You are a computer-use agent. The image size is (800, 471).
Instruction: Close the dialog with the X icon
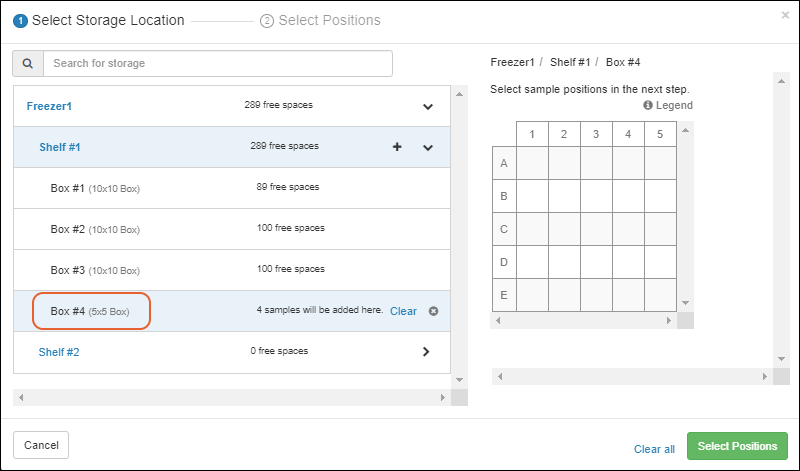point(785,15)
